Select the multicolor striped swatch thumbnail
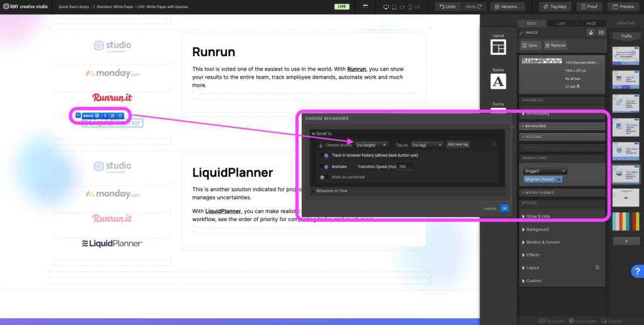The image size is (644, 325). click(626, 221)
